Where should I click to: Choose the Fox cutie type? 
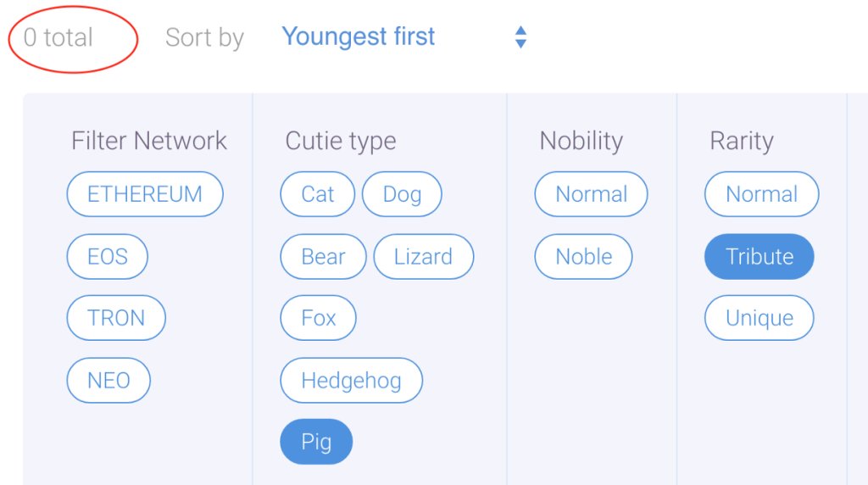pyautogui.click(x=318, y=318)
